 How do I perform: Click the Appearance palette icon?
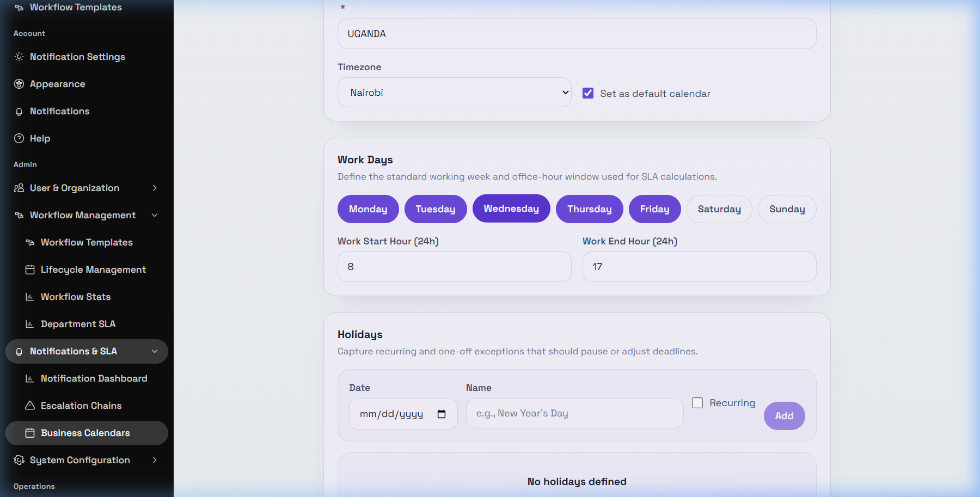(x=19, y=84)
